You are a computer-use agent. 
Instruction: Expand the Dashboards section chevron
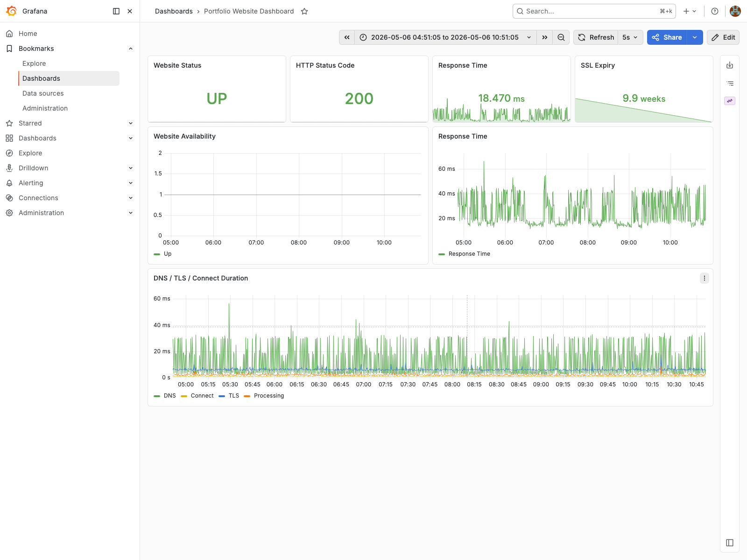tap(131, 138)
